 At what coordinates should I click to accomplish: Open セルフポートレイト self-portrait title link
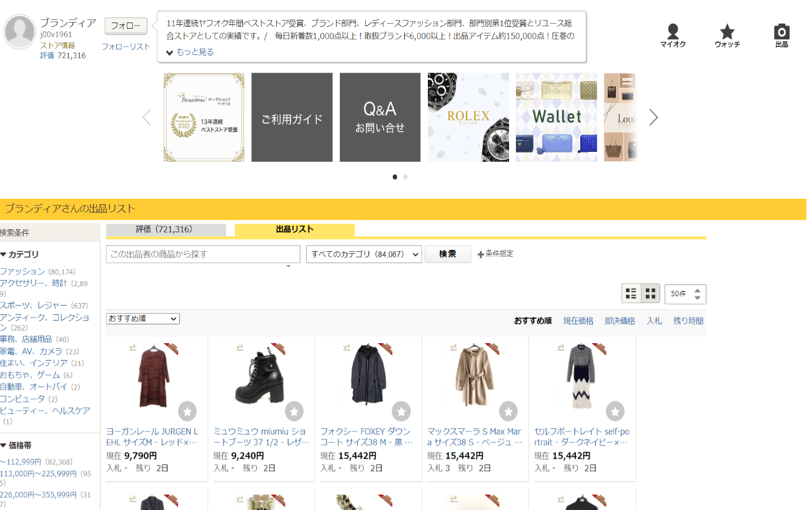coord(582,437)
